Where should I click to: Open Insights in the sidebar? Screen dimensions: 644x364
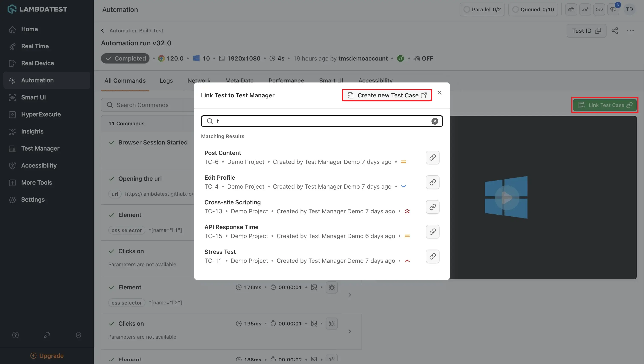[x=47, y=131]
